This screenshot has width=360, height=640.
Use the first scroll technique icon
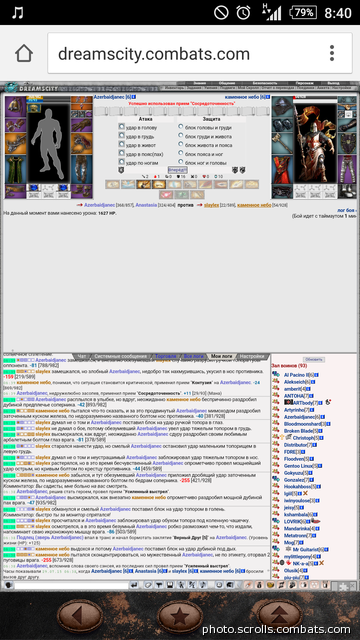pos(112,184)
